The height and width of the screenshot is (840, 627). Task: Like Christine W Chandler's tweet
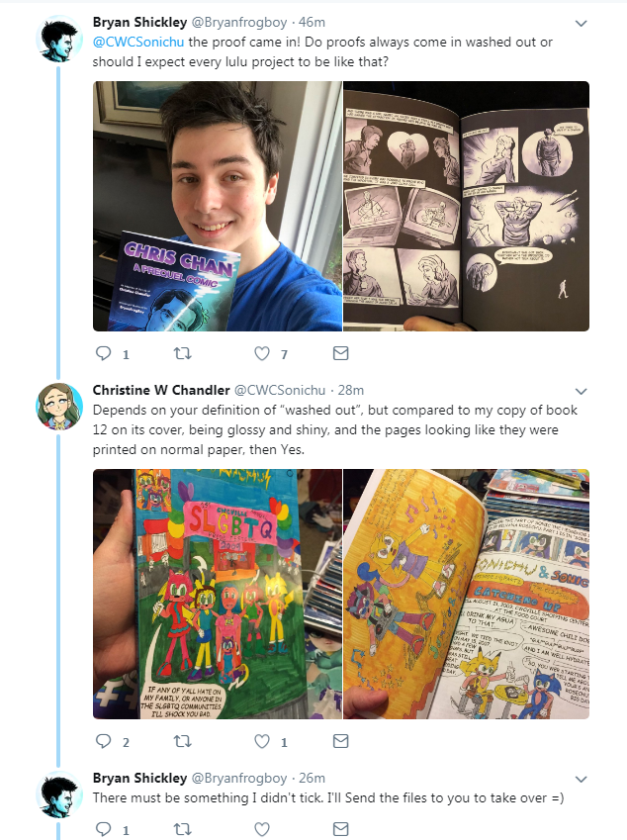coord(262,741)
